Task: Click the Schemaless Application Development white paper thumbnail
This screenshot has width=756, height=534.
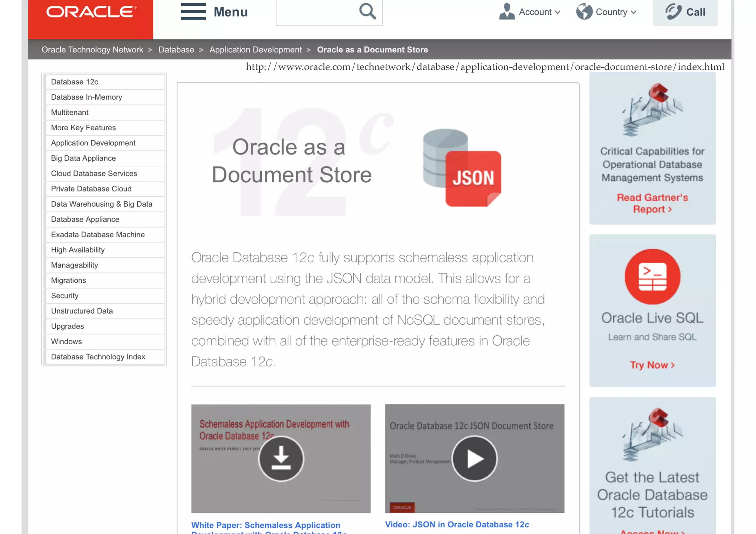Action: click(x=281, y=458)
